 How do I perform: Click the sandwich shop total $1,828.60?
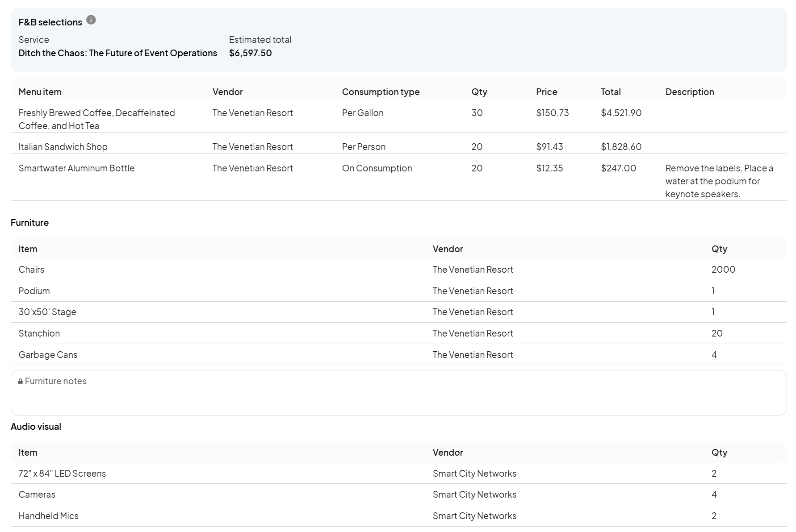(621, 147)
